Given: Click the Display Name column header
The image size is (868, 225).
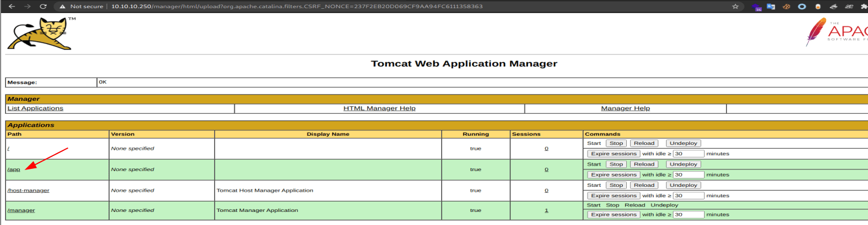Looking at the screenshot, I should tap(328, 134).
